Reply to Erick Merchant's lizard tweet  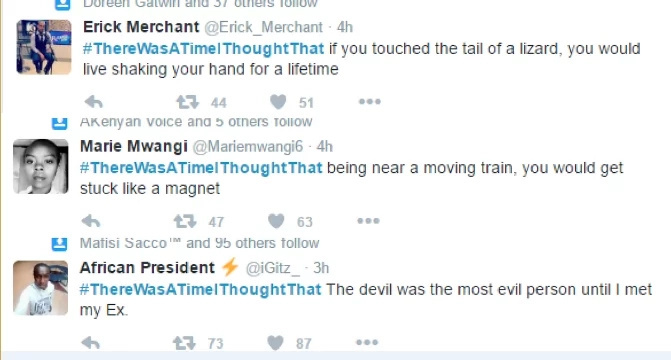coord(94,102)
